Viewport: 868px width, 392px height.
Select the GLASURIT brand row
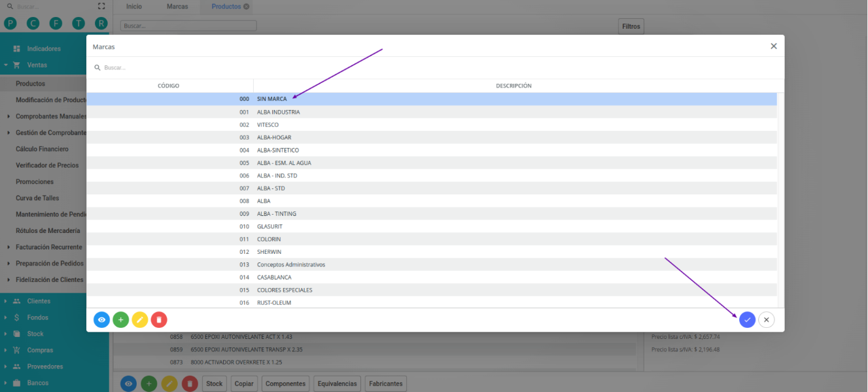(432, 226)
